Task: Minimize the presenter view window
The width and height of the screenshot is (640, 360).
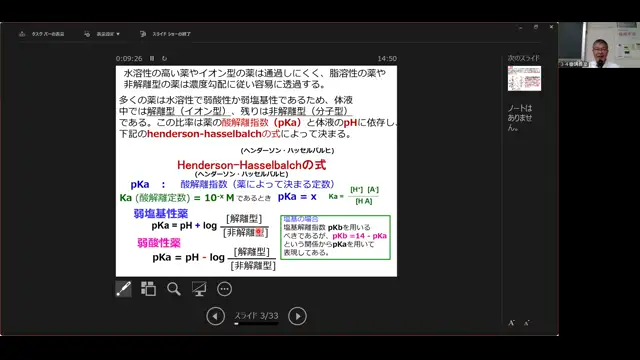Action: [520, 27]
